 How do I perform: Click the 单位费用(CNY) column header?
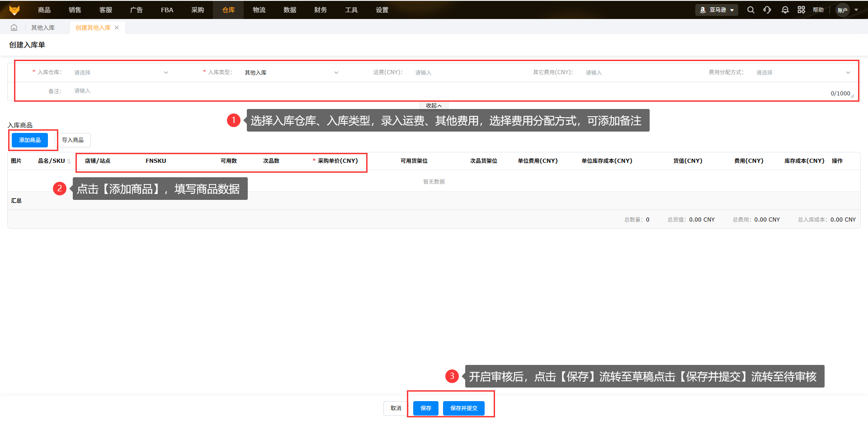[x=538, y=161]
